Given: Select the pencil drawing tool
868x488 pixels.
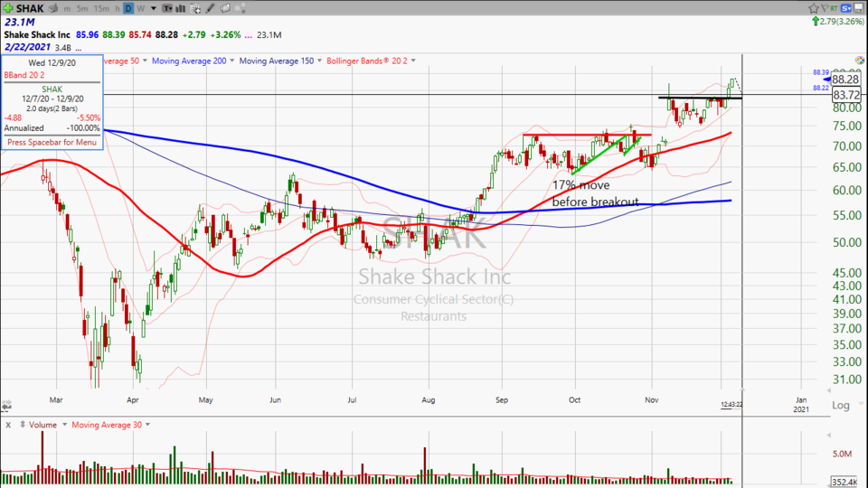Looking at the screenshot, I should [211, 8].
